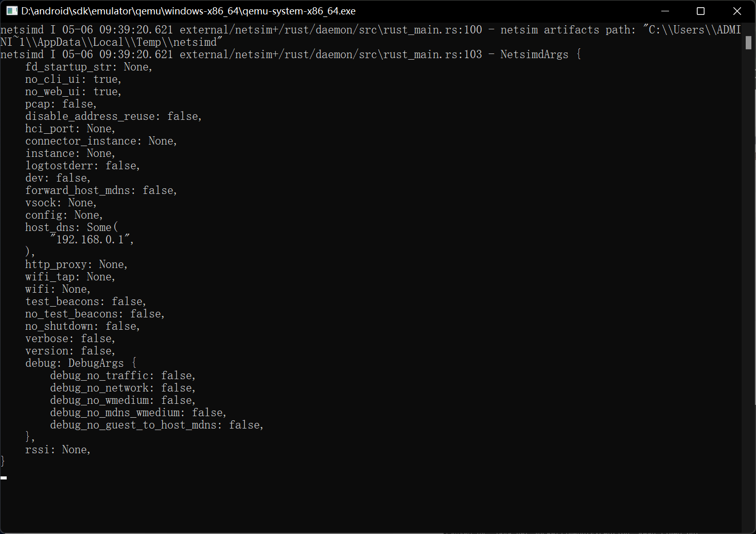Close the qemu-system-x86_64.exe window

pyautogui.click(x=737, y=11)
